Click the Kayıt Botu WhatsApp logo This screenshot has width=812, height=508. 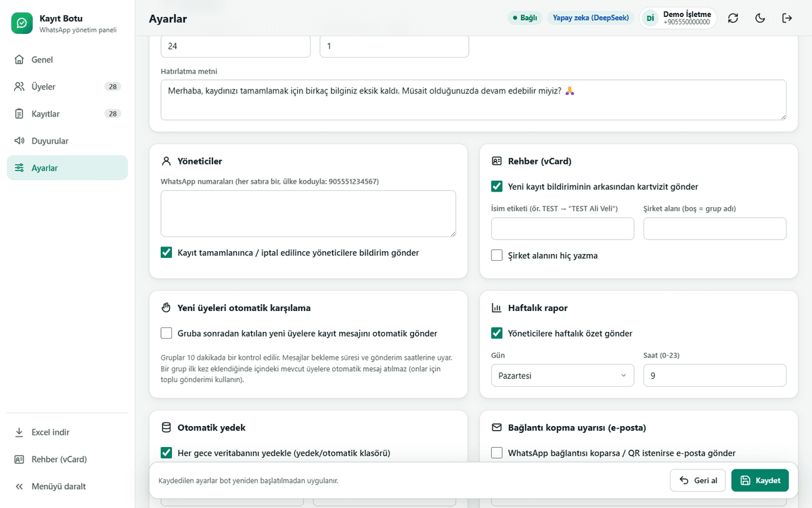pyautogui.click(x=22, y=23)
